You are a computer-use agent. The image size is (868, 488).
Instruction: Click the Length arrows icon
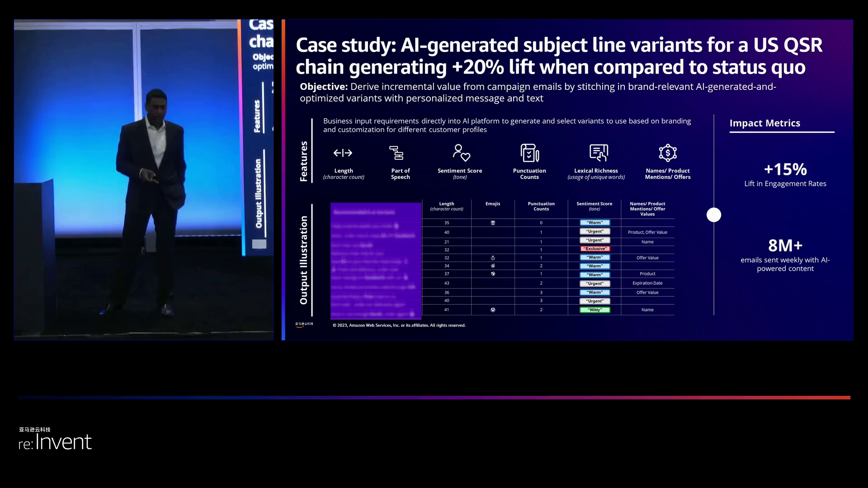click(x=343, y=153)
